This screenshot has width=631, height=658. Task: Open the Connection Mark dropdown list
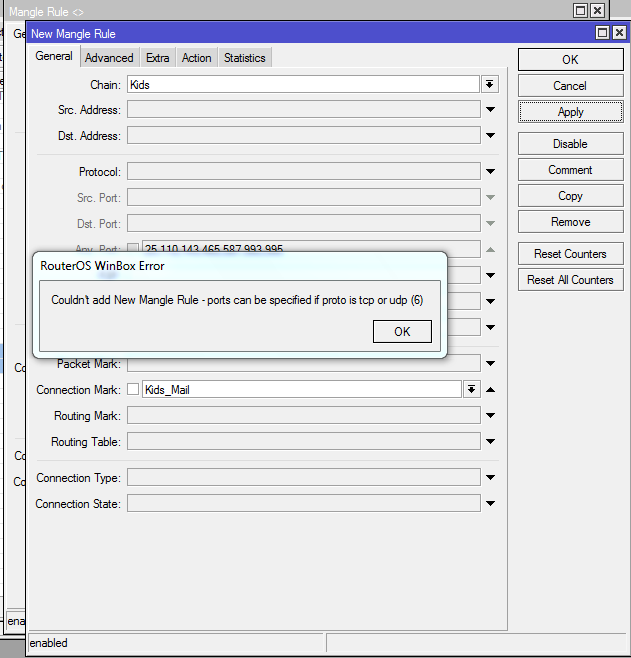click(x=472, y=389)
